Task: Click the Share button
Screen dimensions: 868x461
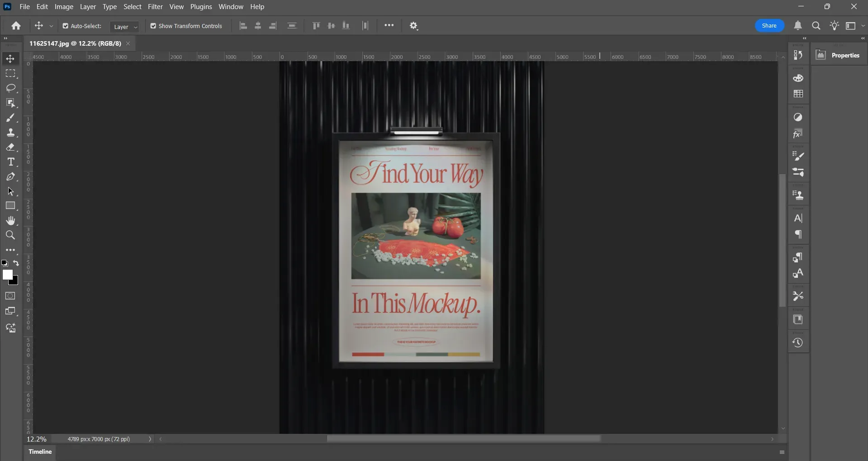Action: click(768, 25)
